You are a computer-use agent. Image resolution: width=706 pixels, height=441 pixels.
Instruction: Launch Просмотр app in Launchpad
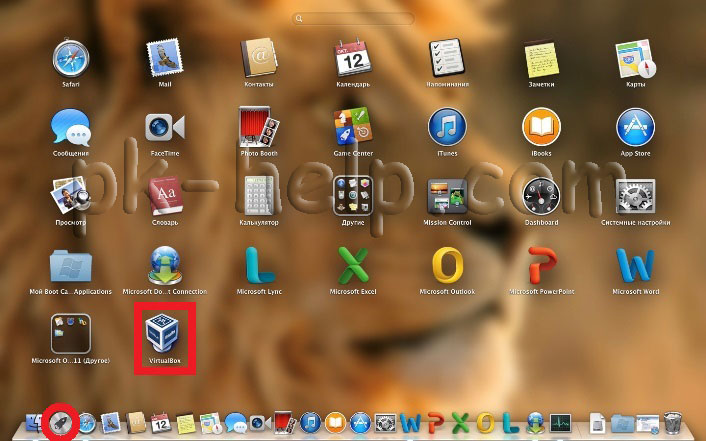click(71, 196)
